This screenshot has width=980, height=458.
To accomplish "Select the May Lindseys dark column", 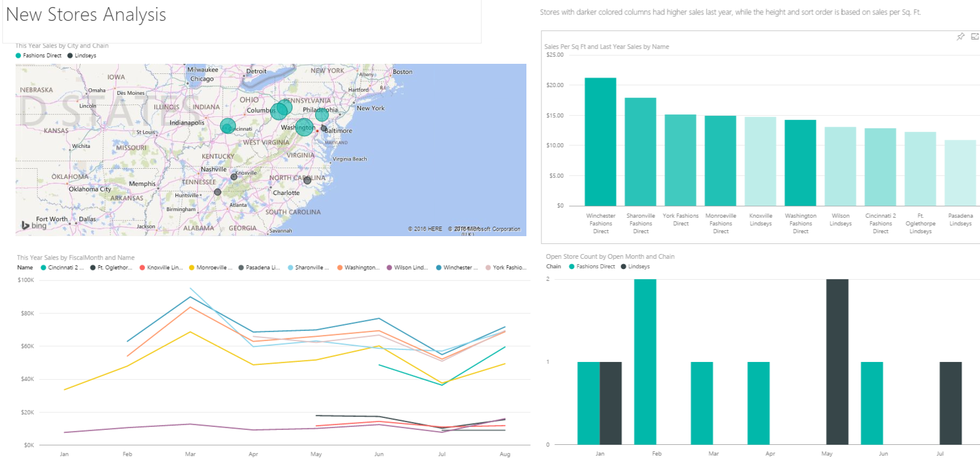I will coord(837,362).
